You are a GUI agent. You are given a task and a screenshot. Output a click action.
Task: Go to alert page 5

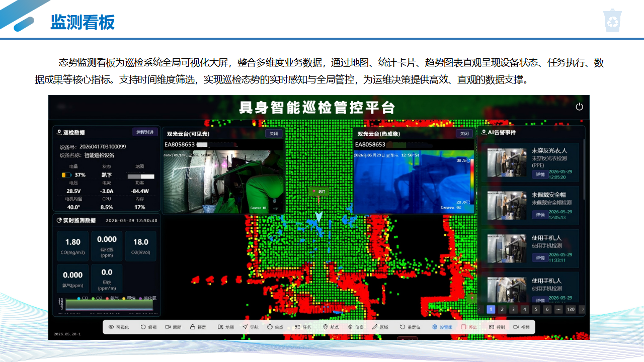click(x=536, y=309)
